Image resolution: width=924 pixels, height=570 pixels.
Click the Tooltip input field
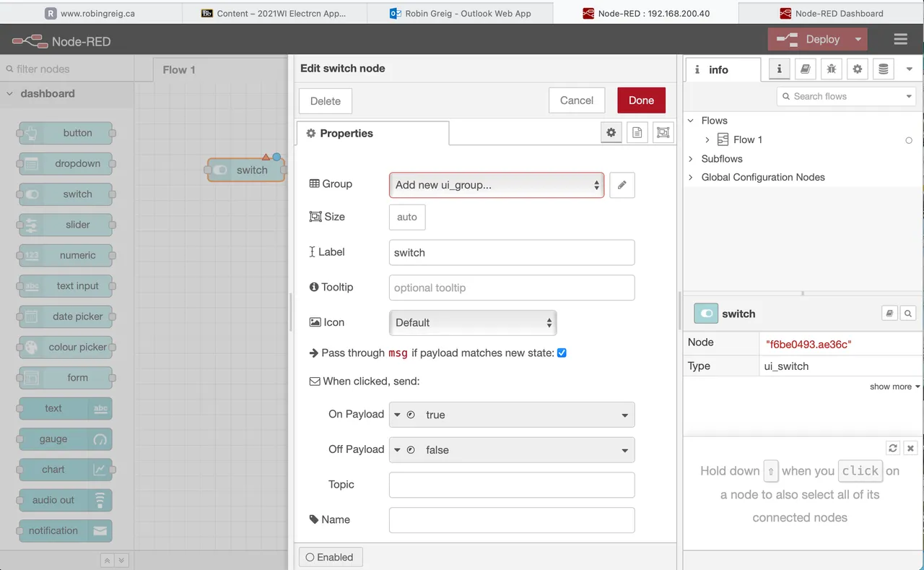pos(512,288)
